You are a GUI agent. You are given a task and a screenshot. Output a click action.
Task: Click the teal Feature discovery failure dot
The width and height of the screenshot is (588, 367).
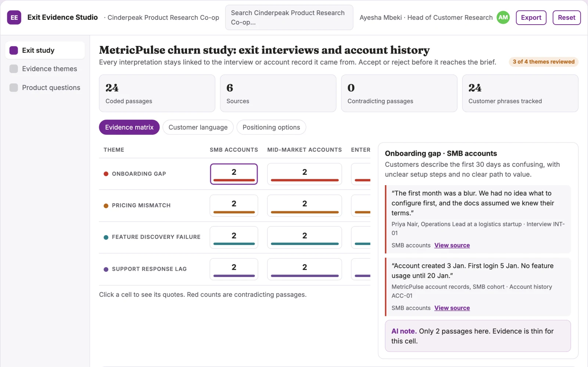[x=106, y=237]
